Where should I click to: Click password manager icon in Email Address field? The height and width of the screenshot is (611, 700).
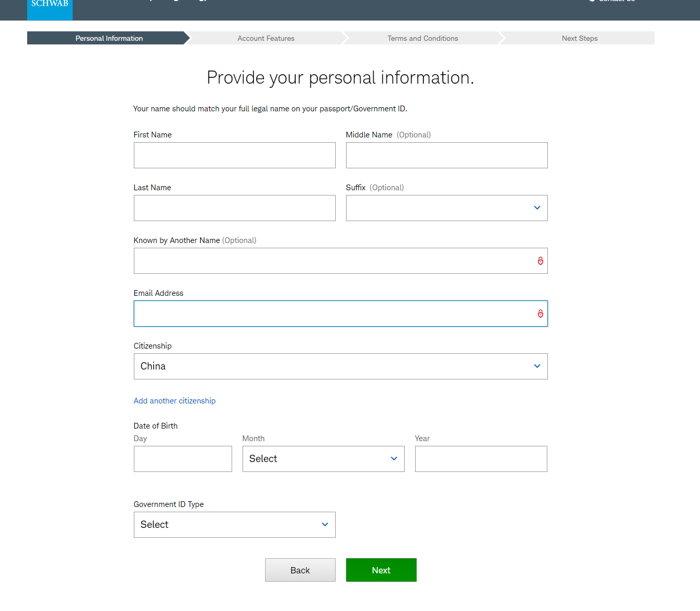coord(541,314)
